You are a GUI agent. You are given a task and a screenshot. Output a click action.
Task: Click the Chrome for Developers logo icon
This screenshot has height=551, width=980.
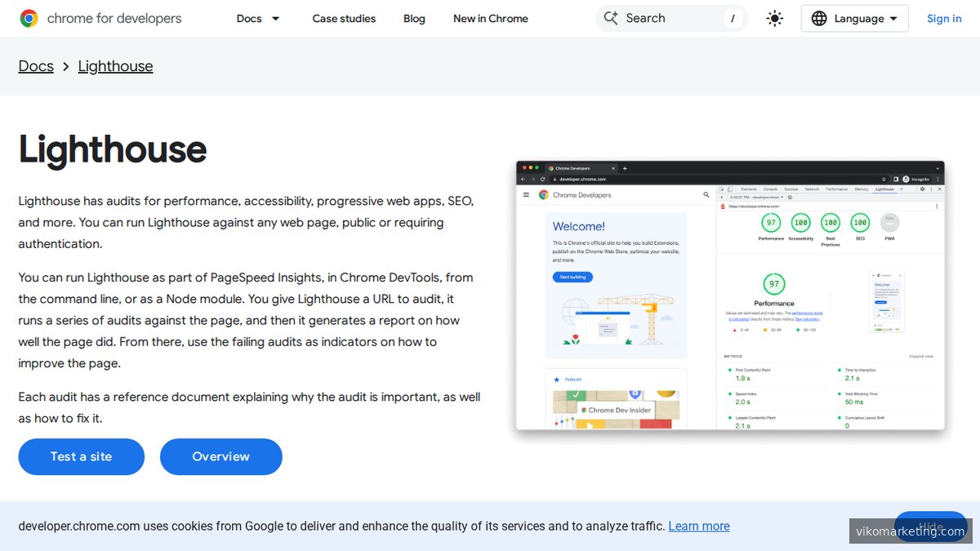(x=29, y=17)
